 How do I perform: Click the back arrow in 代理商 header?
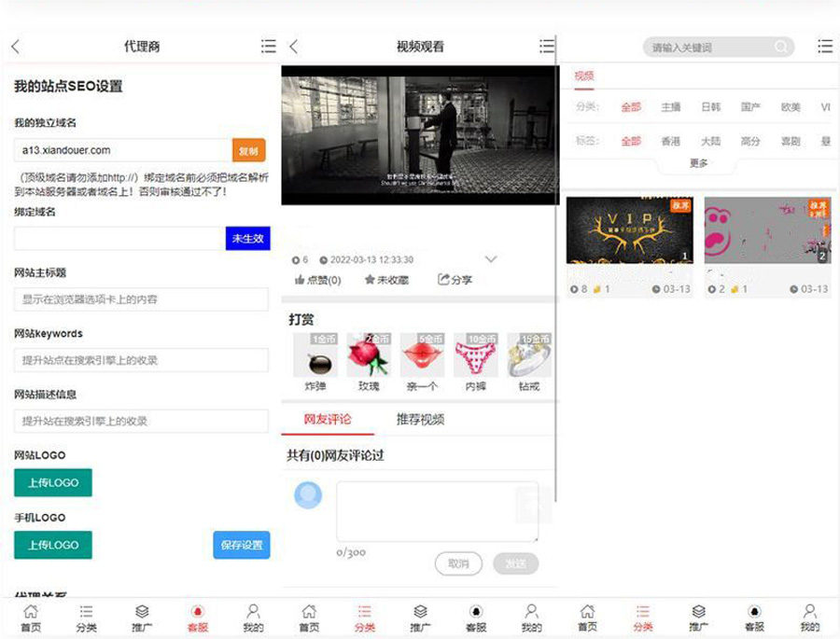tap(15, 47)
